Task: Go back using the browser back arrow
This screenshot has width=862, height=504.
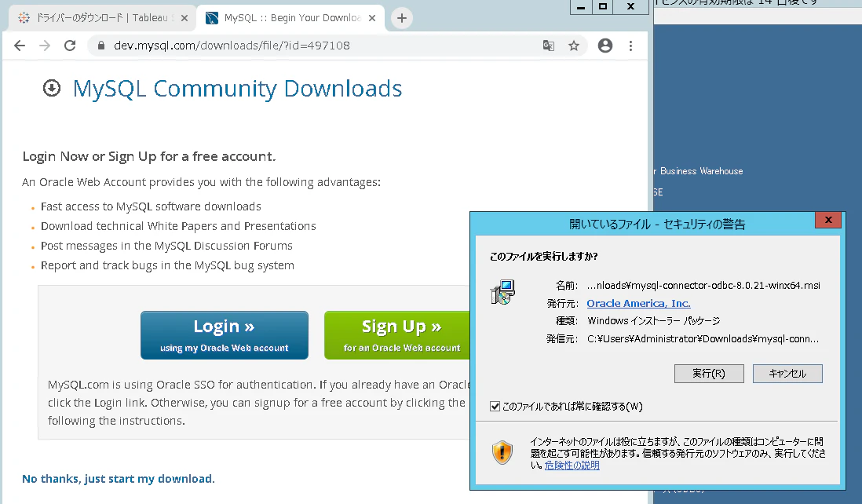Action: point(20,46)
